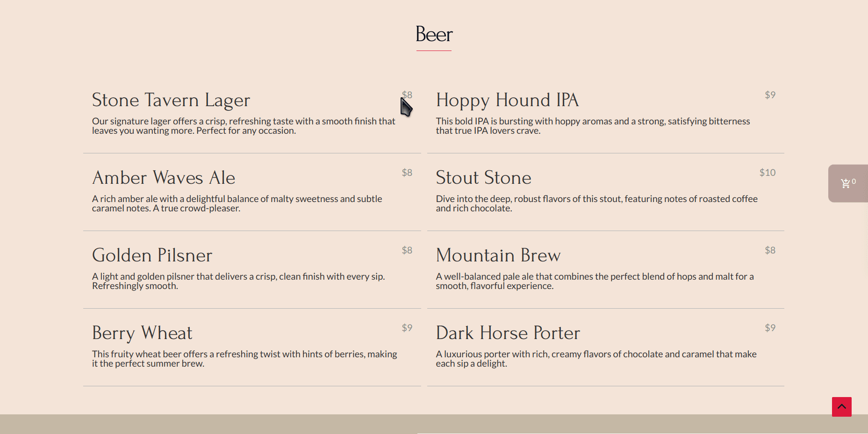Screen dimensions: 868x434
Task: Select the Stone Tavern Lager title
Action: click(x=171, y=100)
